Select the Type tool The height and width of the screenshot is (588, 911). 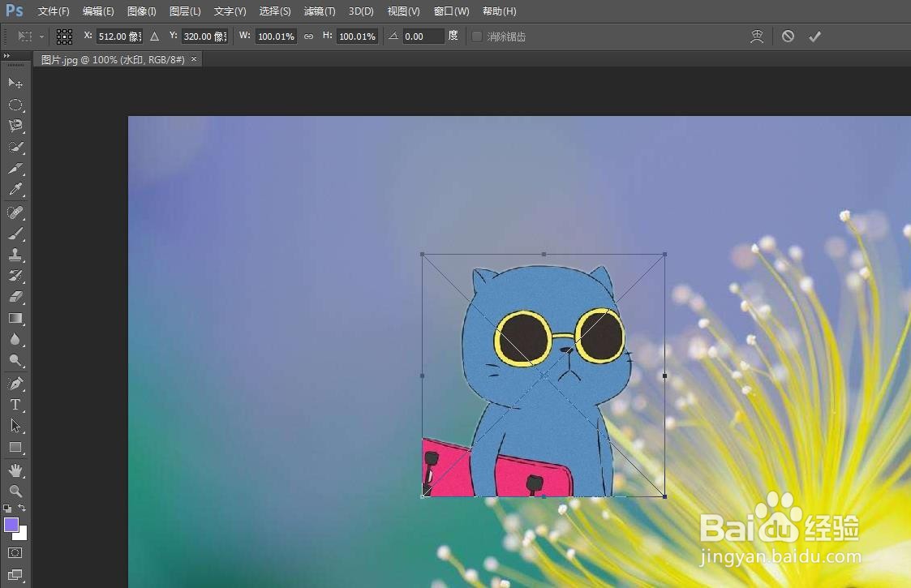click(x=15, y=405)
